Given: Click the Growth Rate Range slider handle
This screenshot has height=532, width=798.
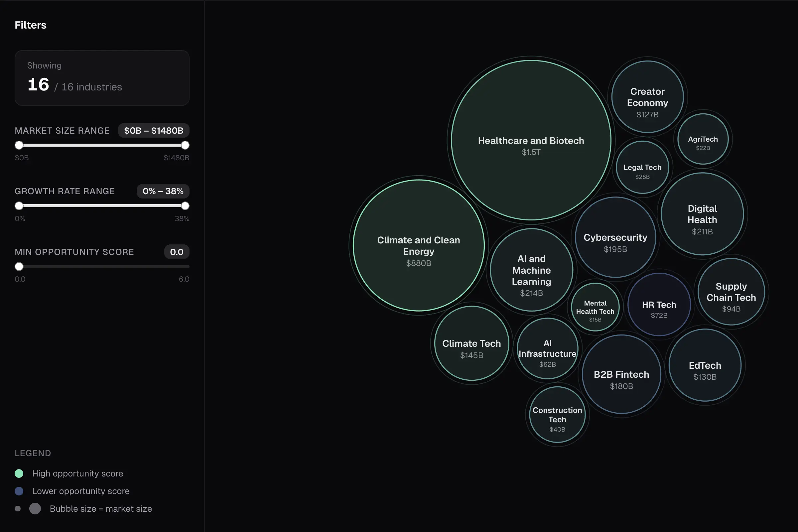Looking at the screenshot, I should (x=19, y=205).
